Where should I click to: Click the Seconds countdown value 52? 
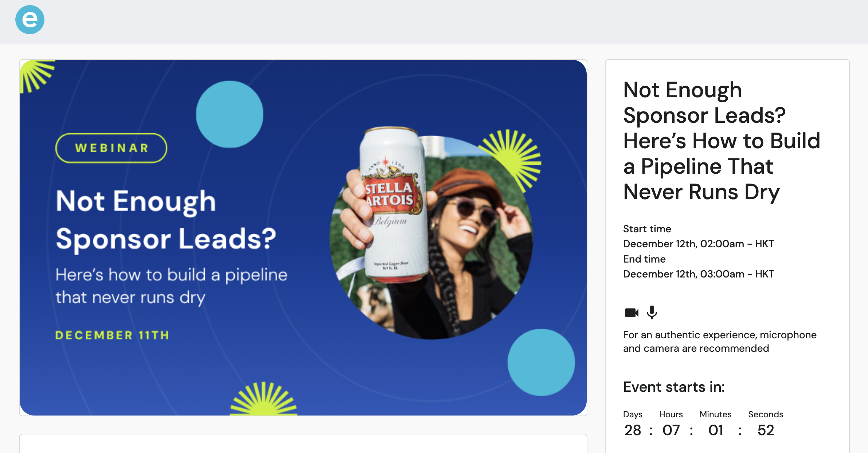766,430
